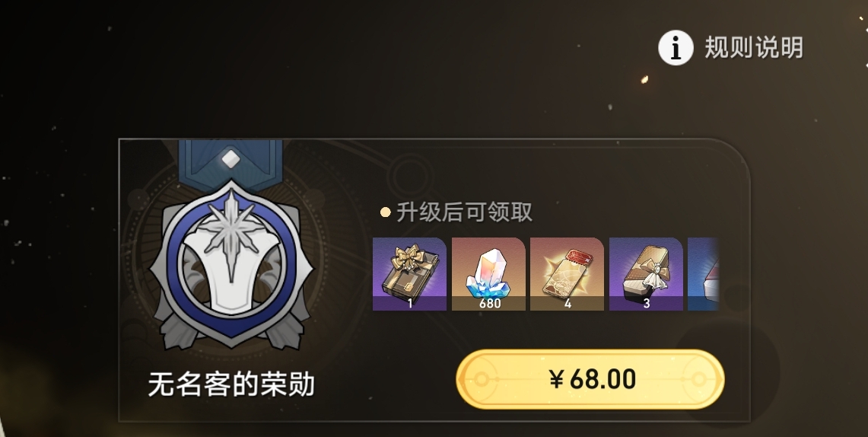868x437 pixels.
Task: Select the golden ticket reward
Action: [x=568, y=274]
